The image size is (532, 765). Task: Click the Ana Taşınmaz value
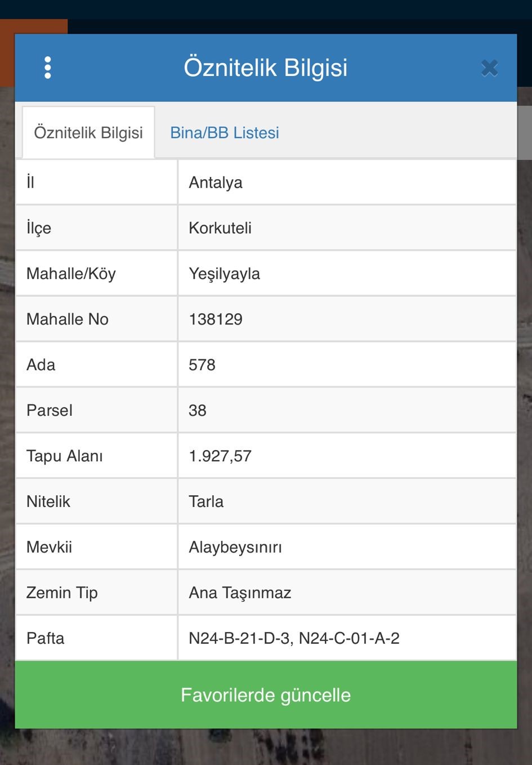click(x=240, y=593)
